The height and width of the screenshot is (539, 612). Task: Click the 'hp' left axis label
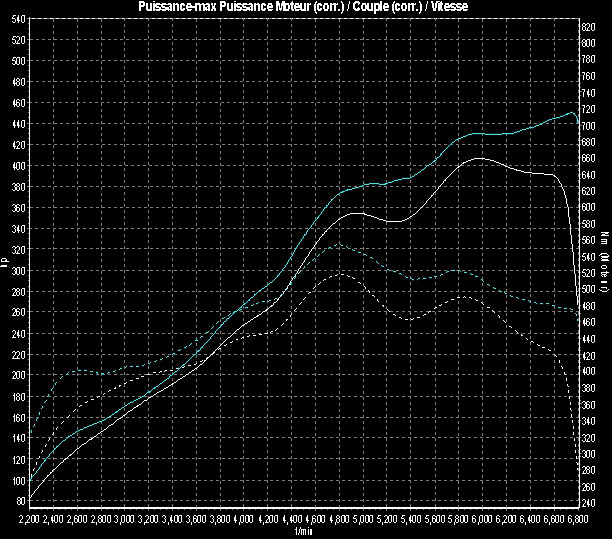coord(5,264)
